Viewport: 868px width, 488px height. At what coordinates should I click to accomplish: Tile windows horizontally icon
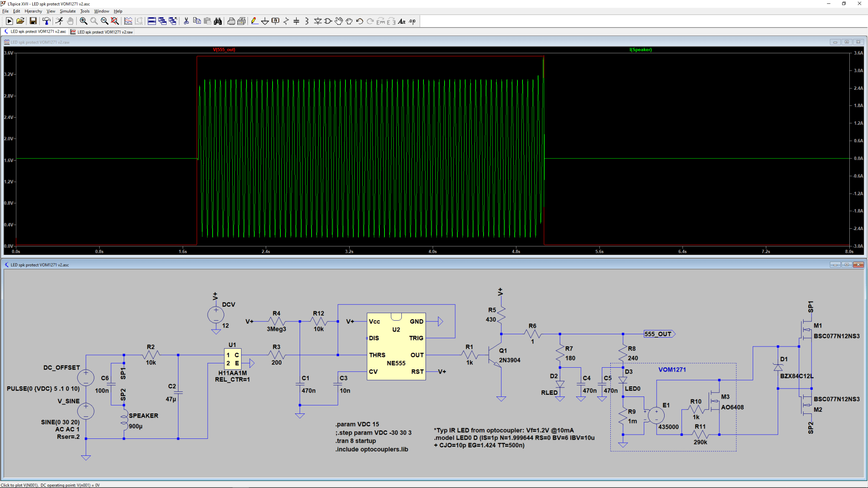pos(152,21)
